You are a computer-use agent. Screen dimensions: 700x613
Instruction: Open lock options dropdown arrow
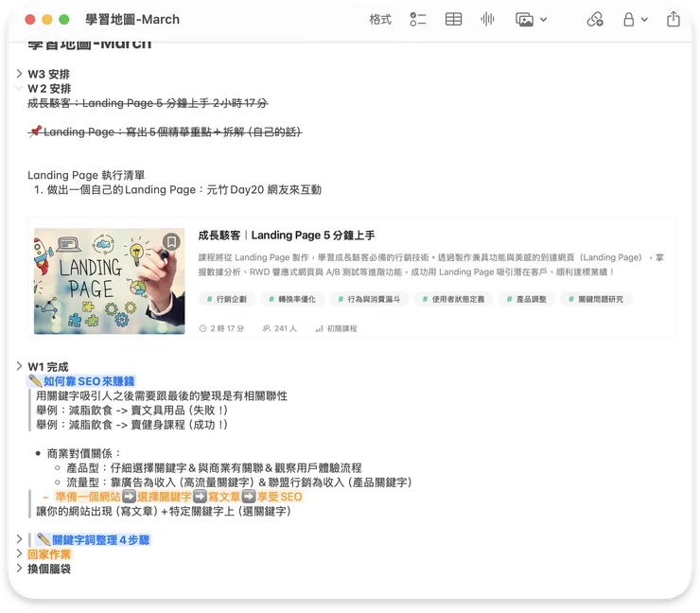pyautogui.click(x=644, y=20)
